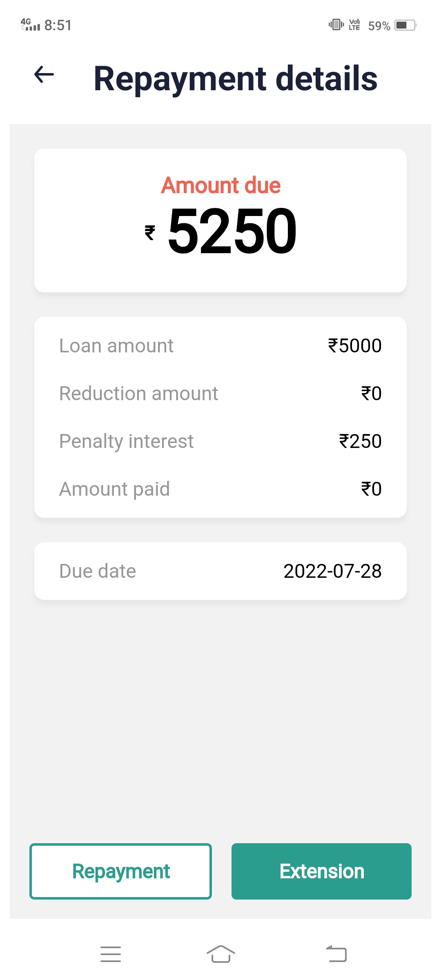Tap the battery indicator icon

(x=405, y=25)
